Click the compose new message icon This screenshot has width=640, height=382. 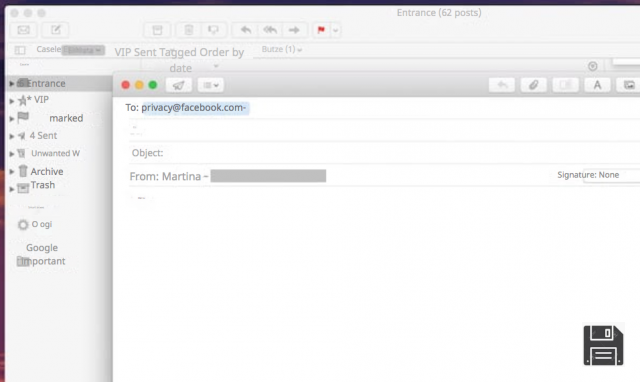click(56, 30)
